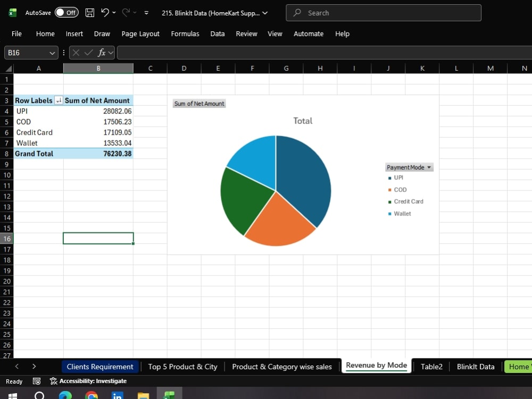Image resolution: width=532 pixels, height=399 pixels.
Task: Click the formula bar options dots
Action: pos(63,53)
